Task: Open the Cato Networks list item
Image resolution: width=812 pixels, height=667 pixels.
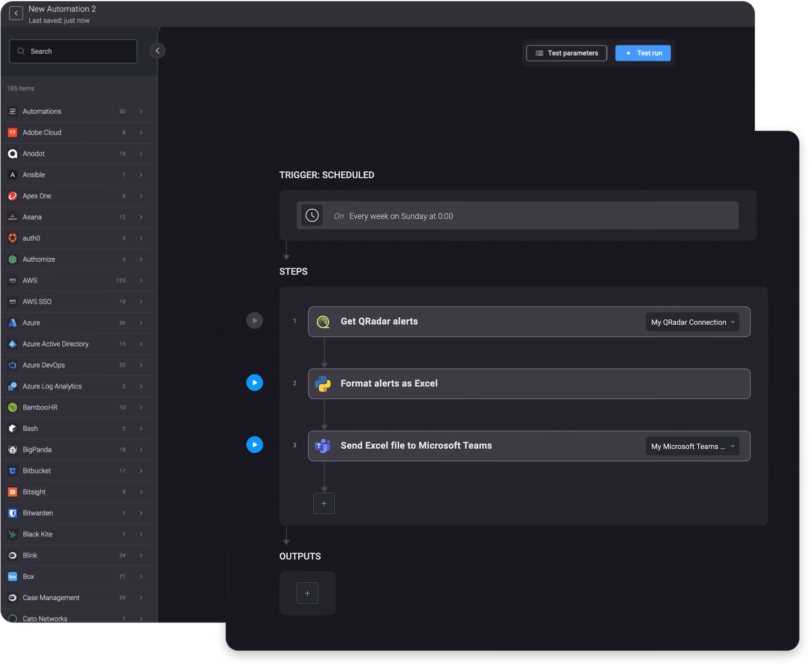Action: [77, 616]
